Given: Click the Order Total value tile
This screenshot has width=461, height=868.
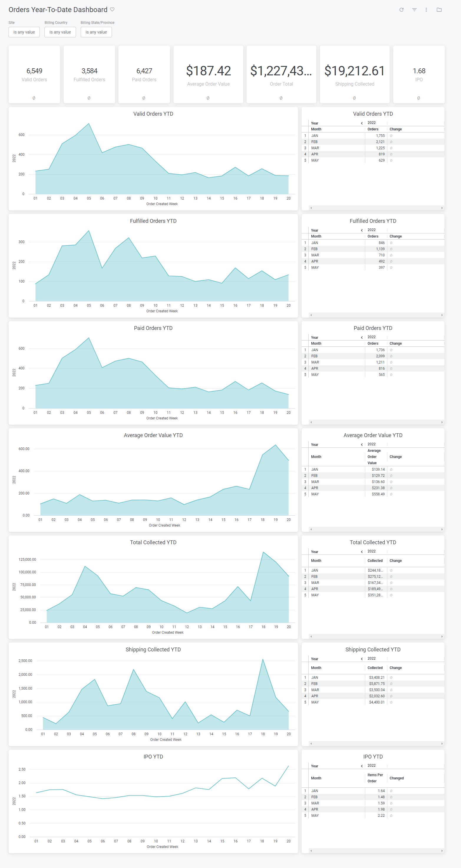Looking at the screenshot, I should coord(281,74).
